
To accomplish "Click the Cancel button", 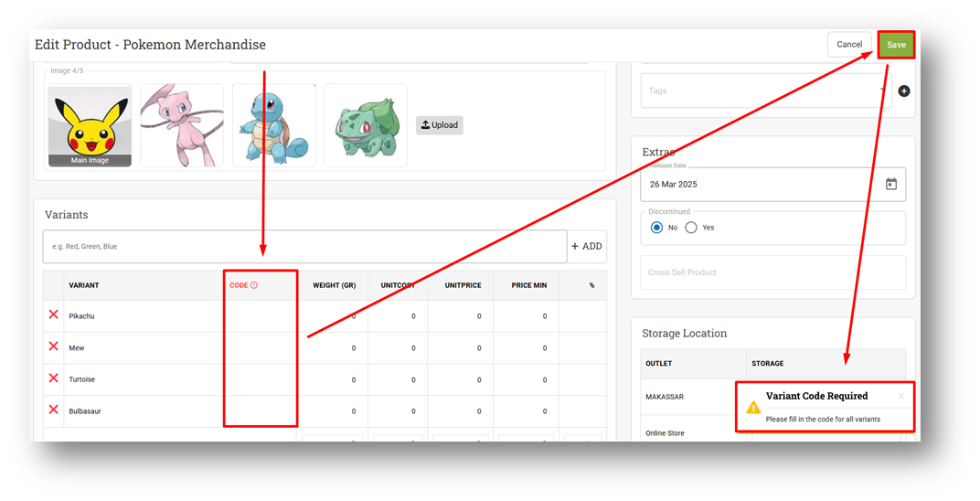I will (849, 45).
